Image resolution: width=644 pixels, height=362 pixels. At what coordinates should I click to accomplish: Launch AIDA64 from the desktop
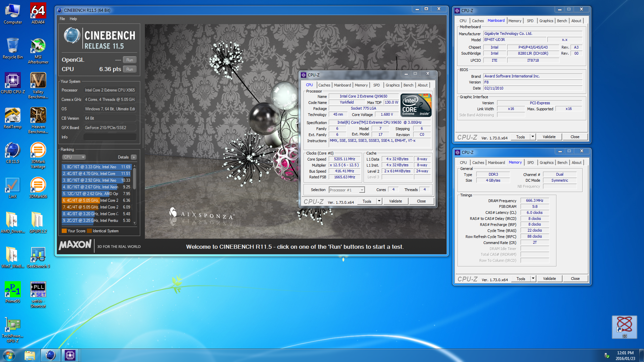pyautogui.click(x=38, y=14)
